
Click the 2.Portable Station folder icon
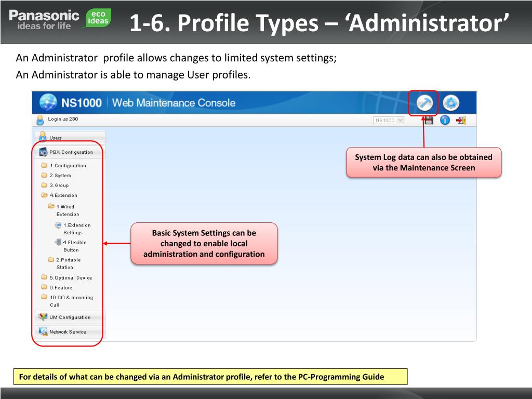pyautogui.click(x=51, y=260)
